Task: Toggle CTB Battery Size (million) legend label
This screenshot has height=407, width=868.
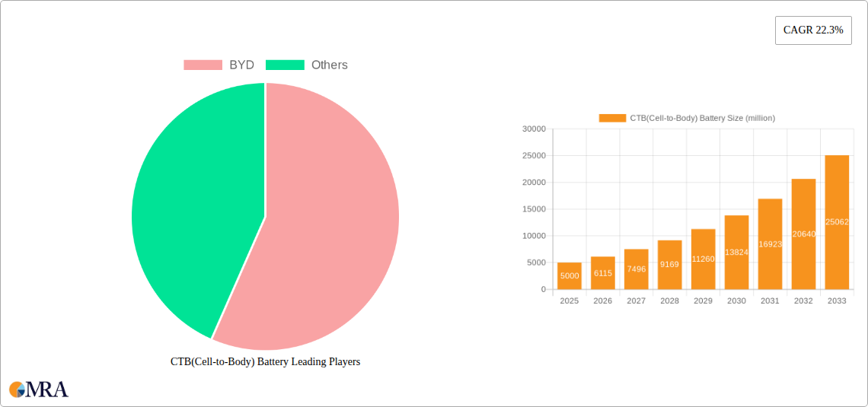Action: click(x=703, y=118)
